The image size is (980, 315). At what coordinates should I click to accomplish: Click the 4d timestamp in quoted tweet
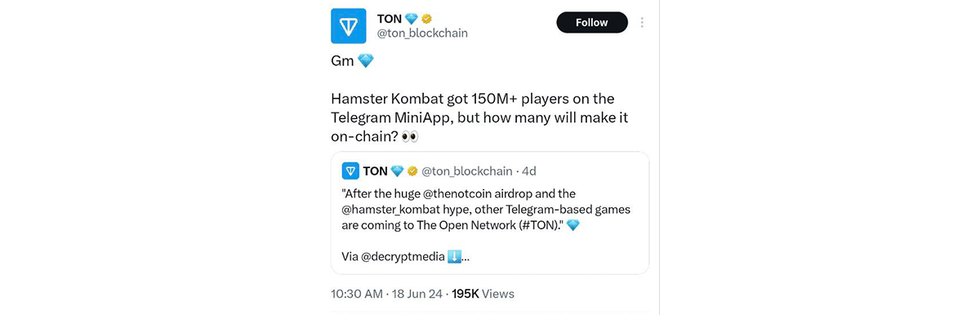coord(529,171)
